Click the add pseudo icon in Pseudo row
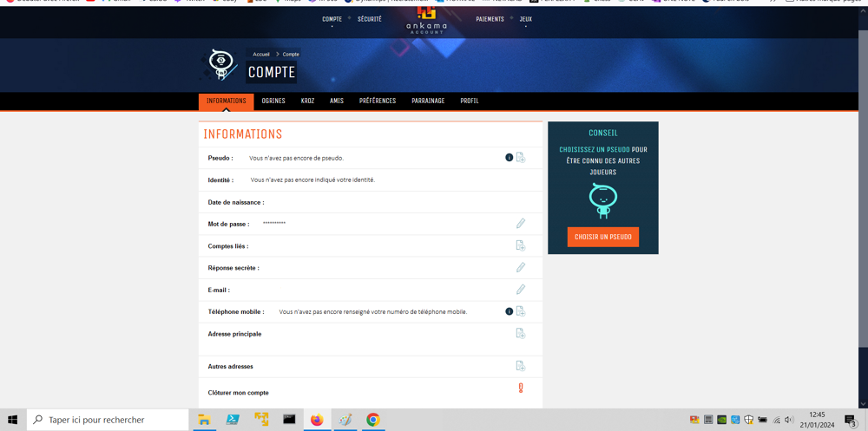 (x=520, y=158)
